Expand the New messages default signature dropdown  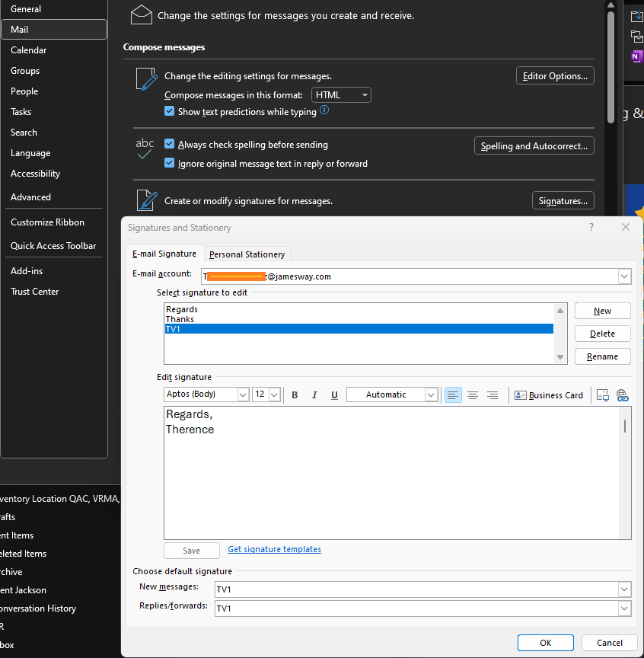(623, 589)
